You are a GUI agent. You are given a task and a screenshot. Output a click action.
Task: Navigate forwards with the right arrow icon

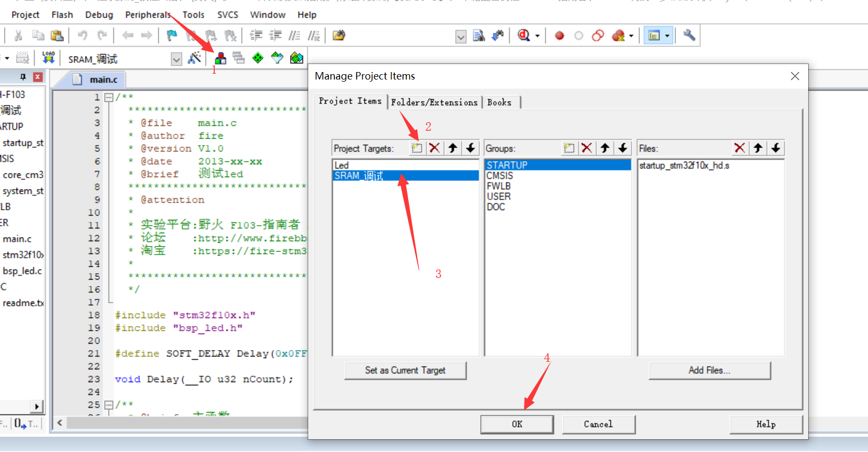[146, 36]
